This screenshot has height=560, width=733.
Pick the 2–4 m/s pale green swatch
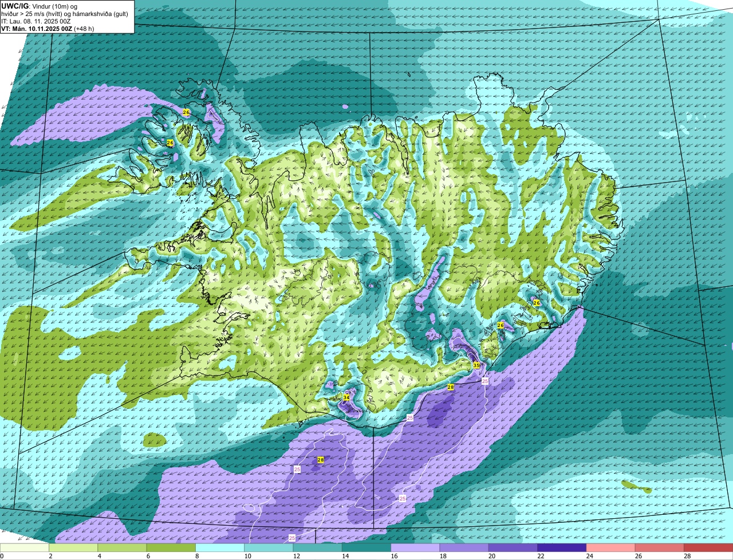pos(73,548)
